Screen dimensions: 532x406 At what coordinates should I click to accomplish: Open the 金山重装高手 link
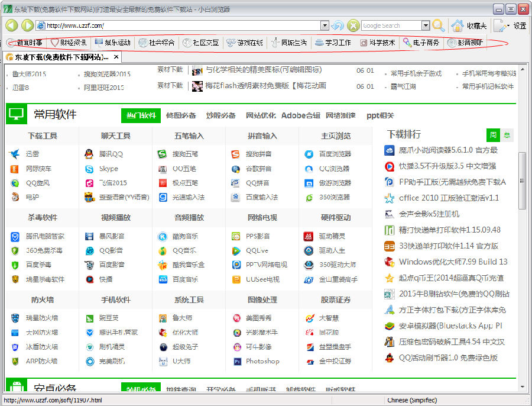tap(338, 279)
